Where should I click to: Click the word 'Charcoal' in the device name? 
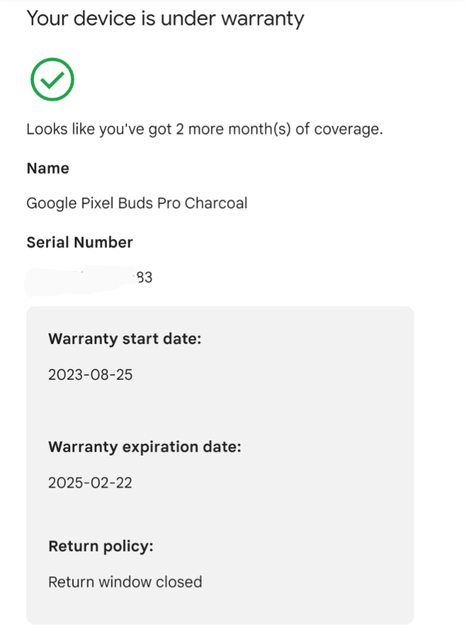tap(216, 203)
